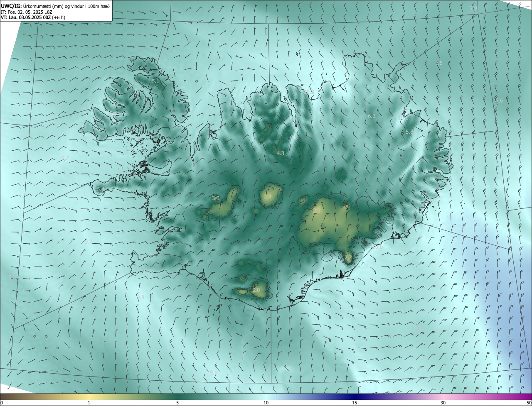Click the 7.6 value at the eastern map edge

(499, 101)
